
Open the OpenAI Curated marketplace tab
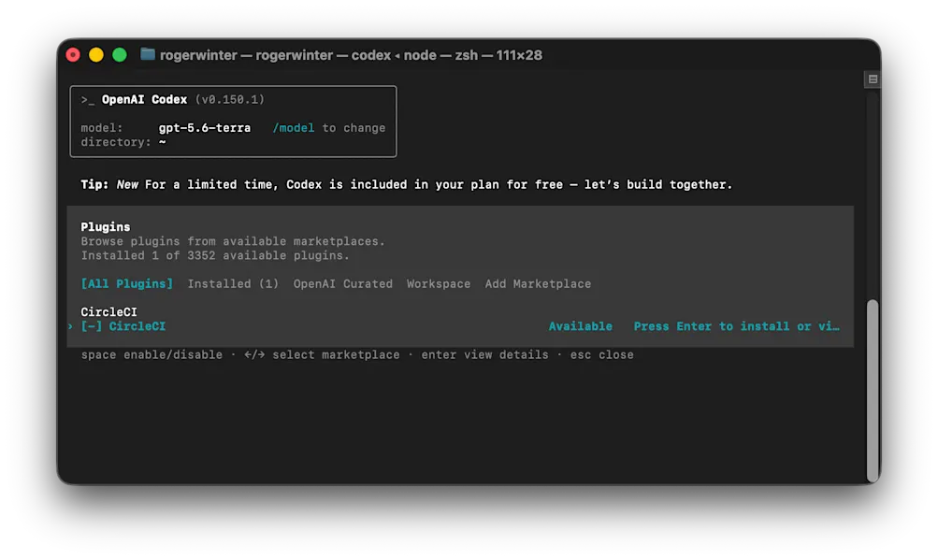[x=343, y=283]
